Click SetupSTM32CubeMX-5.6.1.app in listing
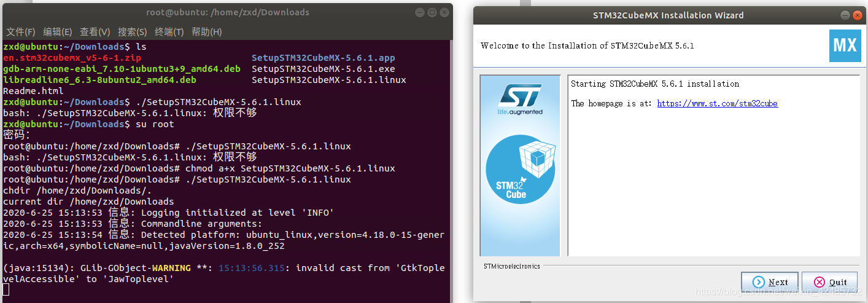 (x=324, y=58)
